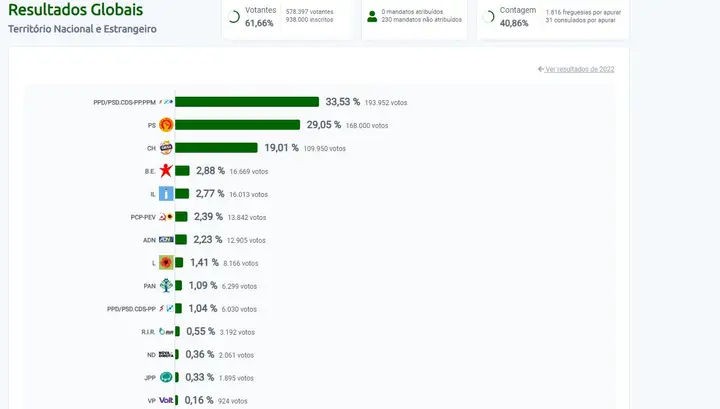The image size is (720, 409).
Task: Select the B.E. red star logo
Action: tap(166, 171)
